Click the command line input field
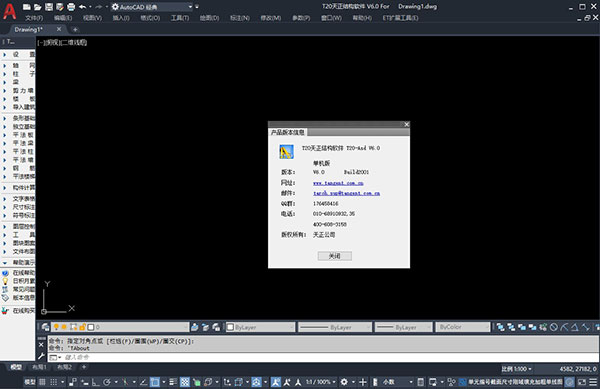Viewport: 600px width, 389px height. click(x=323, y=357)
